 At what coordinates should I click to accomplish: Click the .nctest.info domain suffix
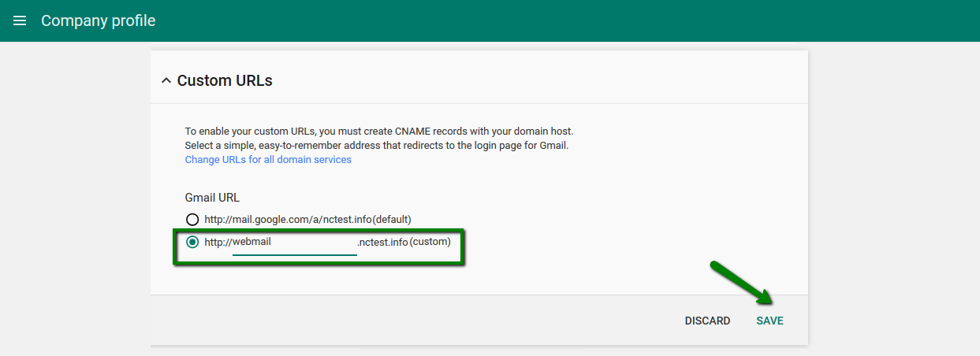pyautogui.click(x=382, y=243)
